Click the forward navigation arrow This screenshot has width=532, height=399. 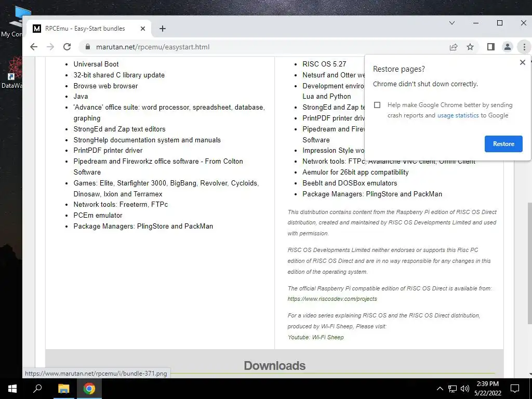(x=50, y=47)
